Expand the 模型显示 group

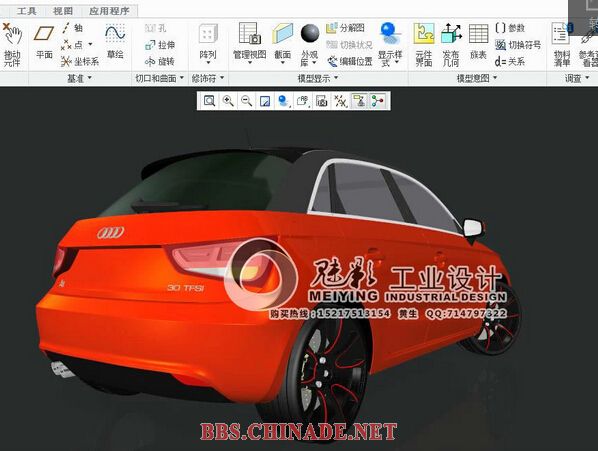point(318,78)
